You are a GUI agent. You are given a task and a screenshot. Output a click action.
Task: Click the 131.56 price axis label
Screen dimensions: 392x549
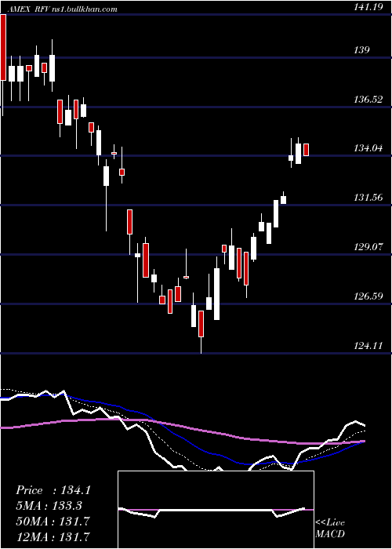click(x=368, y=198)
